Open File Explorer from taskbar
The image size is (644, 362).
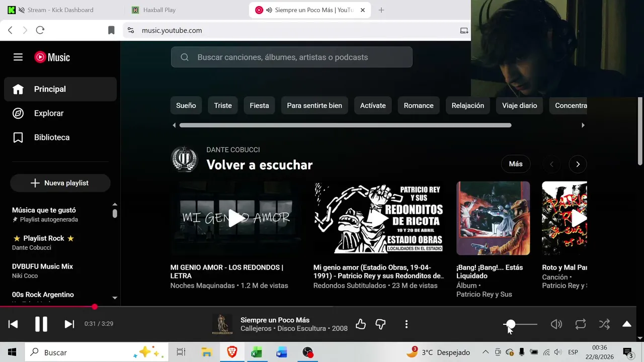click(x=206, y=352)
